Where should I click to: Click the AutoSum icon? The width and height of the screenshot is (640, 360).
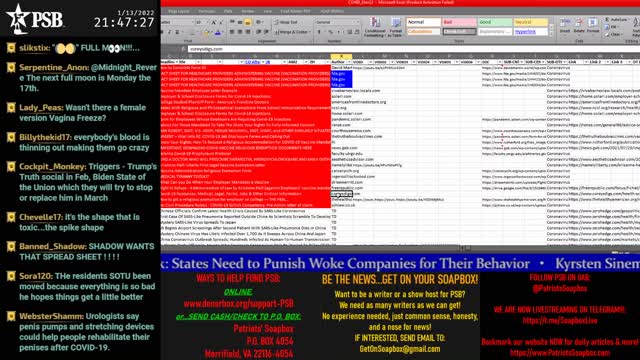(x=616, y=20)
